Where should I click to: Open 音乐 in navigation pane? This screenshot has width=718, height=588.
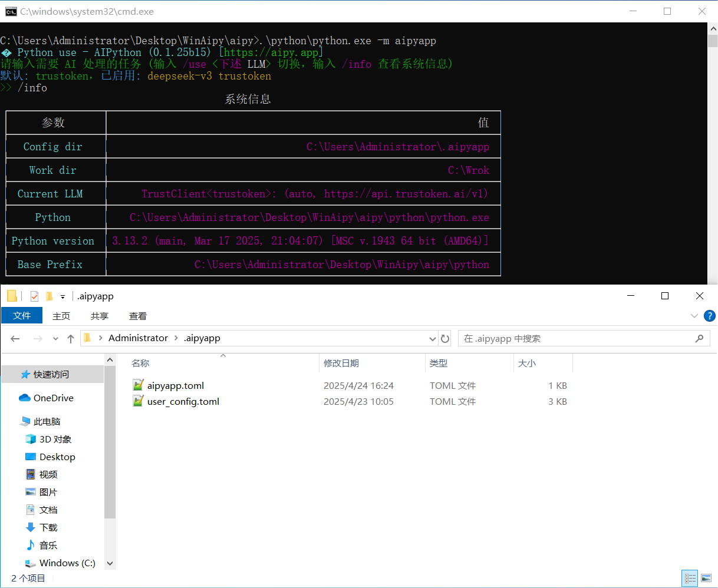48,545
